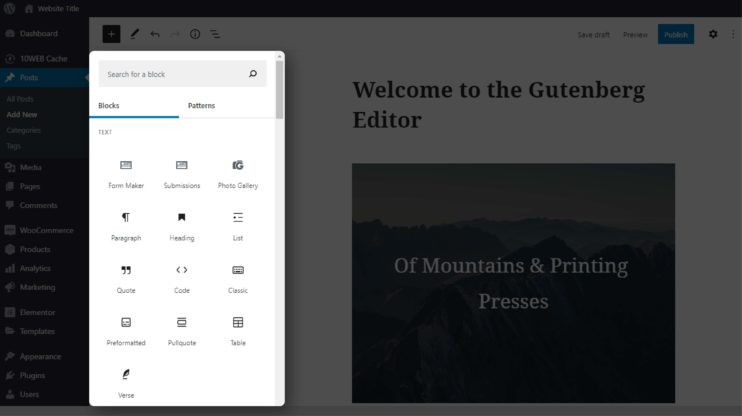Open 10WEB Cache menu
Image resolution: width=742 pixels, height=416 pixels.
(44, 59)
